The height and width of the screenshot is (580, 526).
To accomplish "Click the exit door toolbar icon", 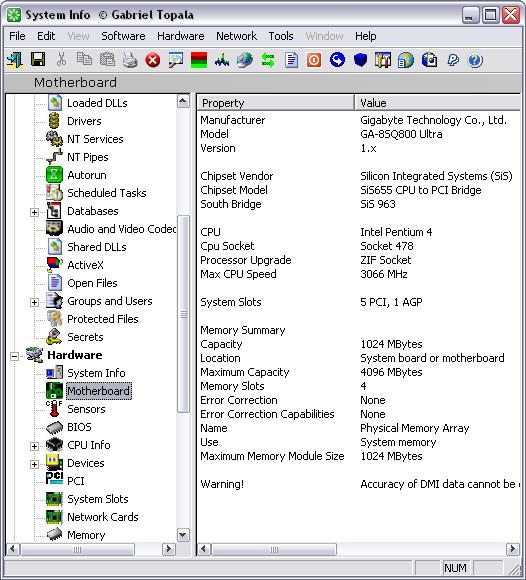I will pyautogui.click(x=15, y=60).
